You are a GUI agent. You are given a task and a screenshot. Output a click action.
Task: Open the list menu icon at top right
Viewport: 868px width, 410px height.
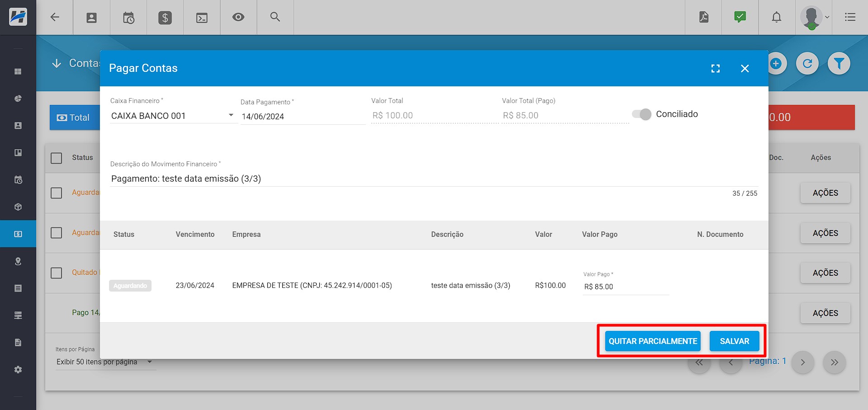850,17
